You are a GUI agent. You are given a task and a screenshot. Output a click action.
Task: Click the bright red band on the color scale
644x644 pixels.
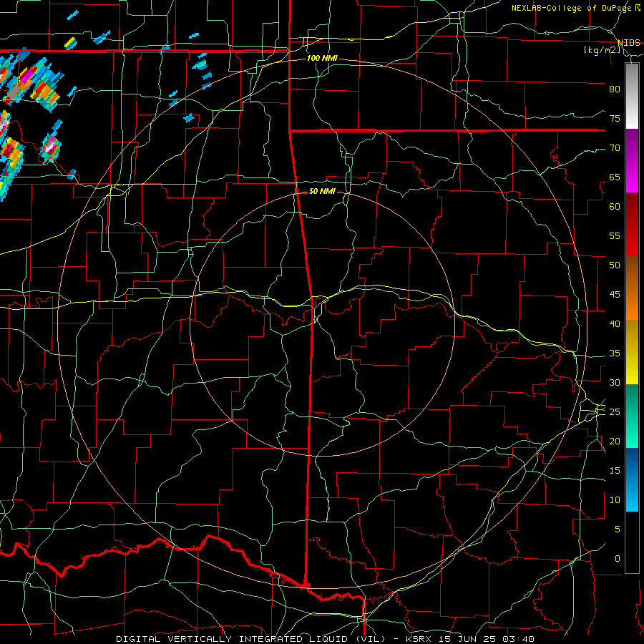tap(632, 224)
